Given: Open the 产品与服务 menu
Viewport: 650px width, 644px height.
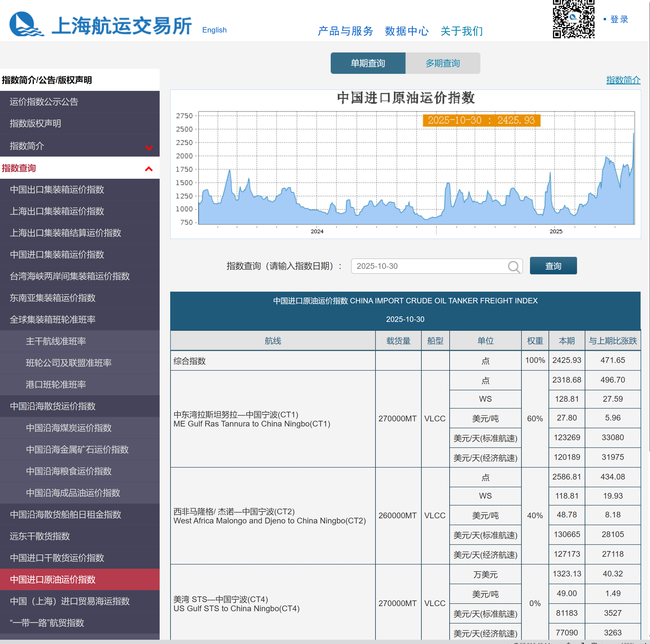Looking at the screenshot, I should coord(346,31).
